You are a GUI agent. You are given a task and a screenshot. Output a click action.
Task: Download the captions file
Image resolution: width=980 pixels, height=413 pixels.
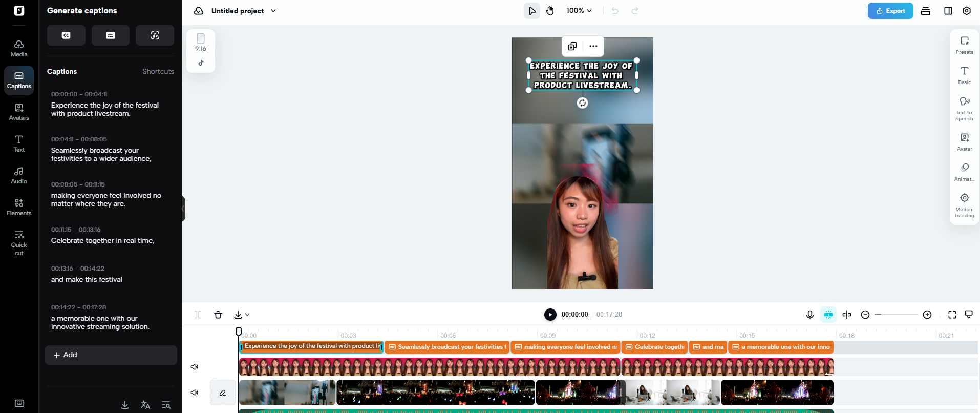pos(125,405)
